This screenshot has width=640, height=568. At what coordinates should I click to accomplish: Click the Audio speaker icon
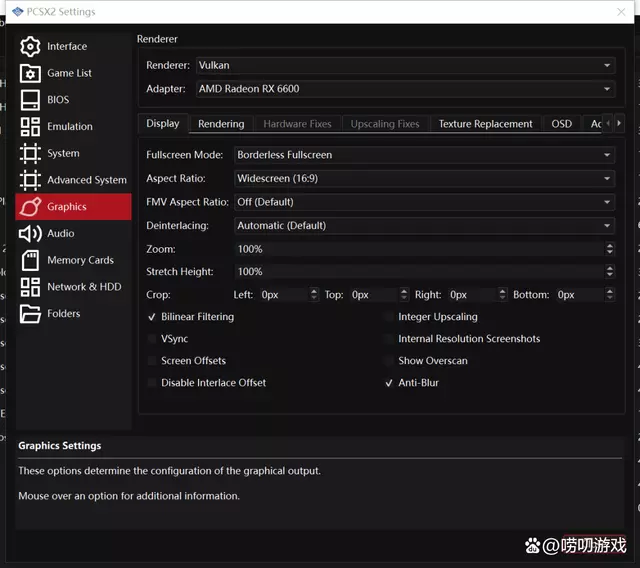(x=30, y=233)
